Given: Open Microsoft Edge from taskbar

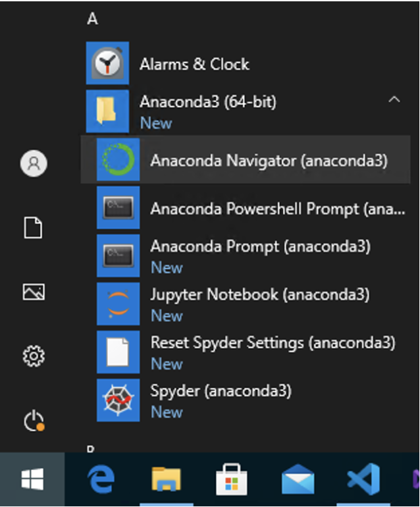Looking at the screenshot, I should point(101,481).
